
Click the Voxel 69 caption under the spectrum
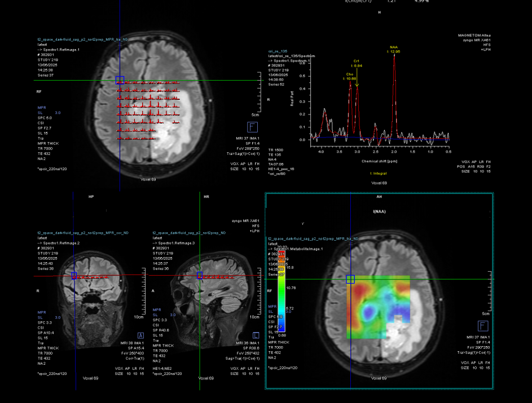click(x=379, y=183)
